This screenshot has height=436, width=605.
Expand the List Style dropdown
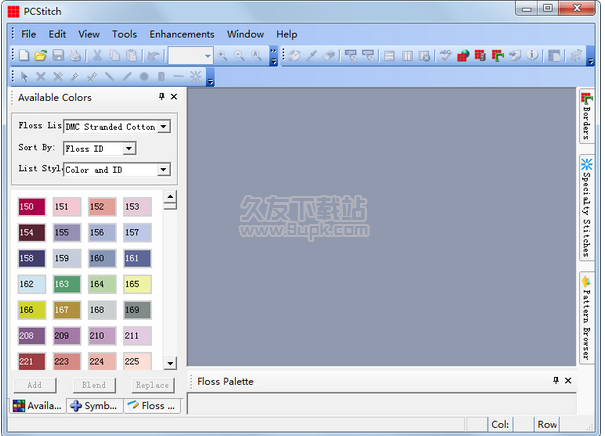coord(164,169)
